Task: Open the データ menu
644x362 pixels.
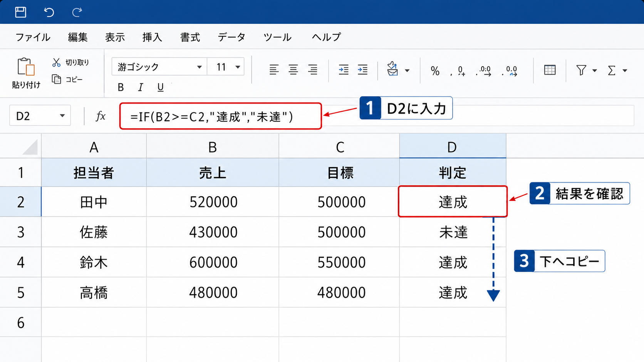Action: point(231,37)
